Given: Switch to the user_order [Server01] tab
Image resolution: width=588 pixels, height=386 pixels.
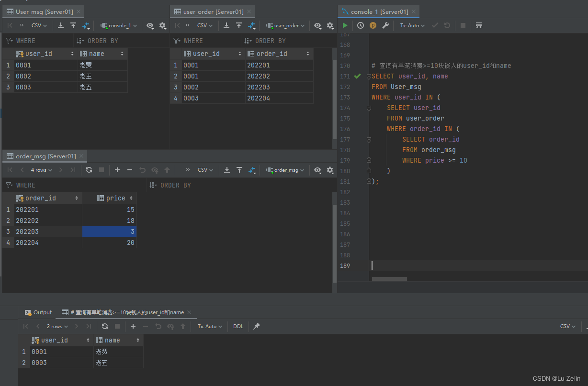Looking at the screenshot, I should [x=209, y=11].
